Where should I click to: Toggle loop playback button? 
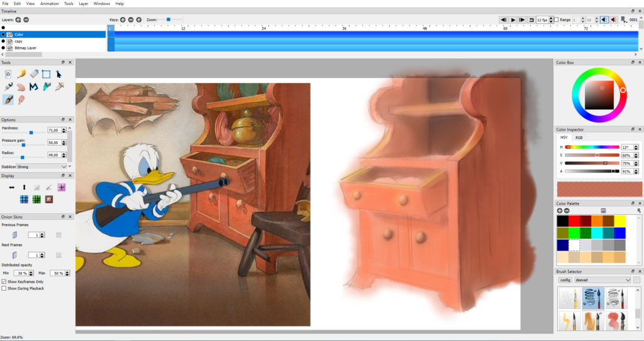click(531, 19)
